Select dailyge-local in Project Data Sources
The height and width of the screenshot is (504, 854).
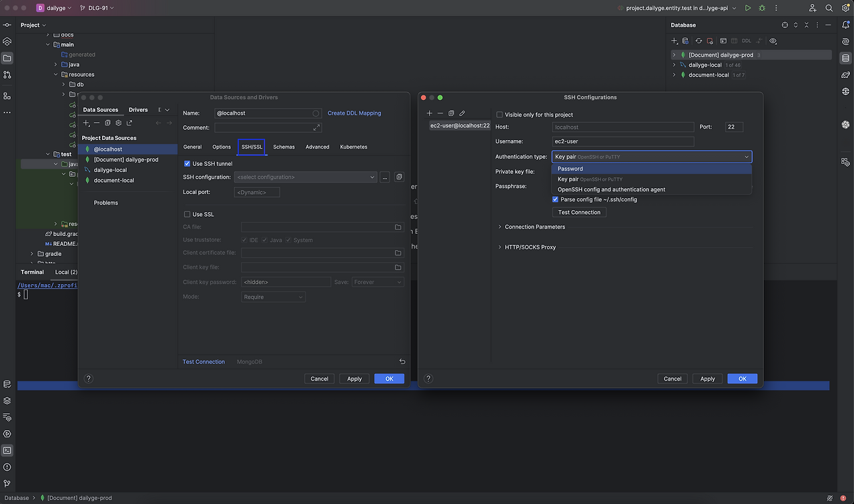[x=110, y=170]
